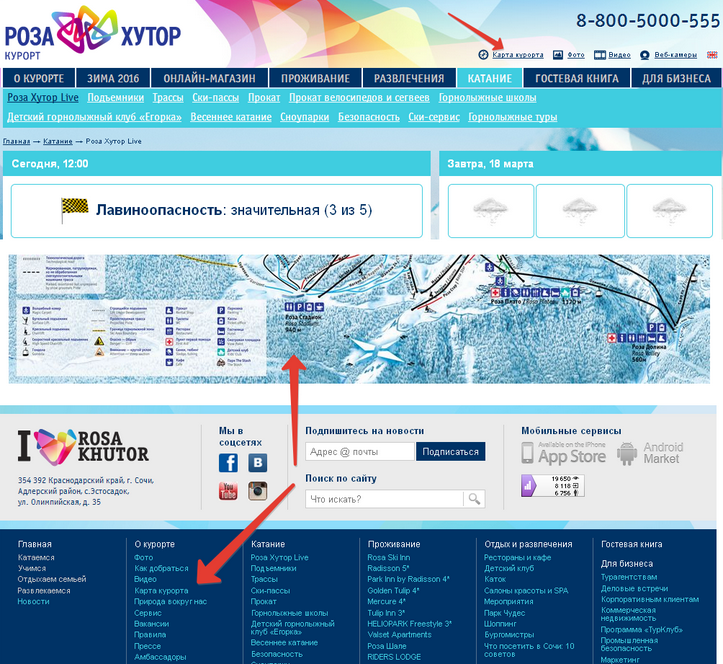This screenshot has width=723, height=664.
Task: Click the Катание breadcrumb link
Action: point(58,141)
